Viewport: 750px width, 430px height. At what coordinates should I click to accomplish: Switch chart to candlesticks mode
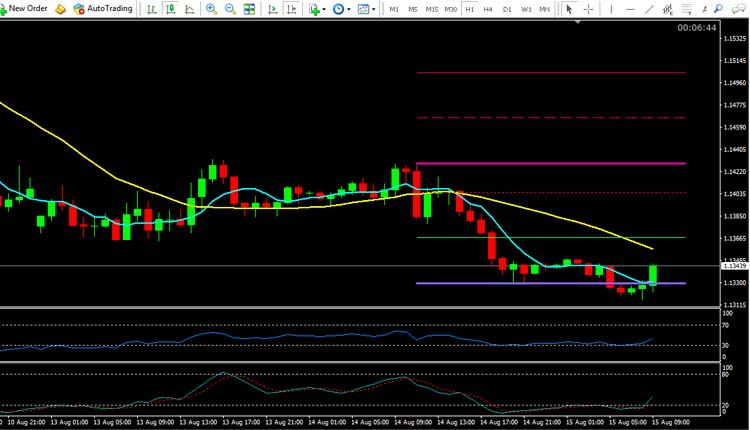click(170, 9)
